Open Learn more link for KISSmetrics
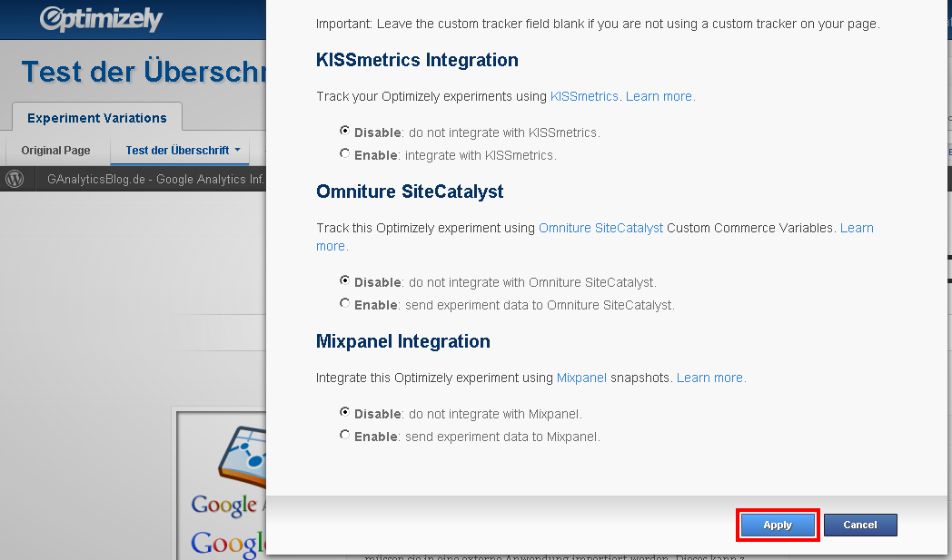Screen dimensions: 952x560 pyautogui.click(x=660, y=96)
